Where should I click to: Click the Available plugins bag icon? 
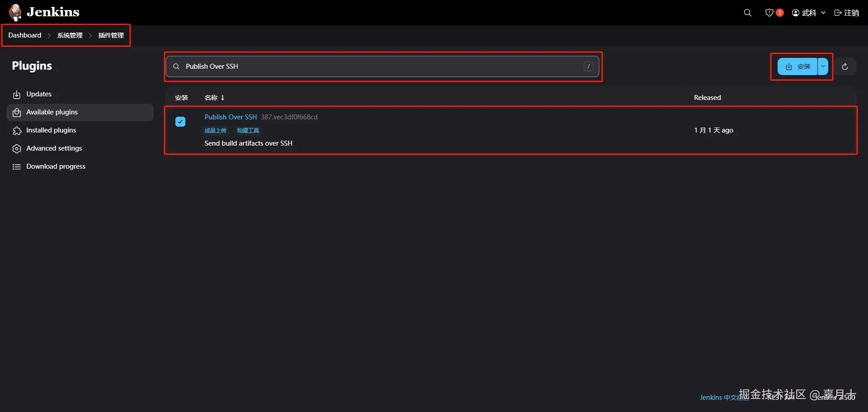(x=17, y=113)
